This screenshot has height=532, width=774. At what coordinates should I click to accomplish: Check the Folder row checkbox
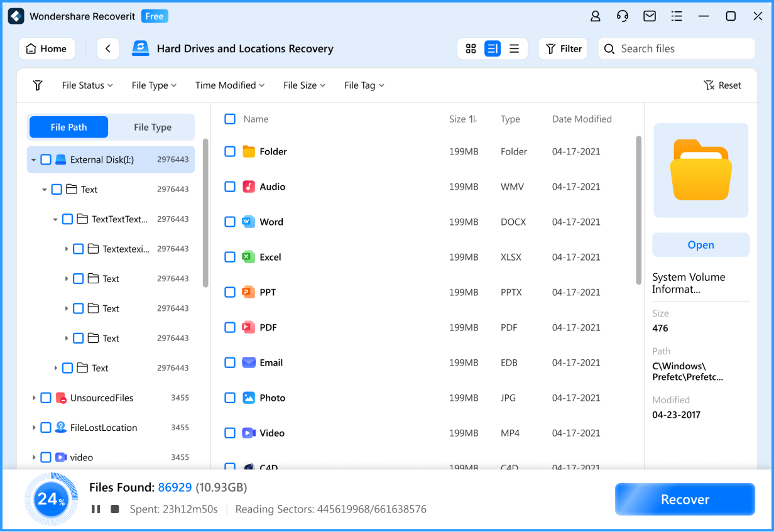(230, 151)
